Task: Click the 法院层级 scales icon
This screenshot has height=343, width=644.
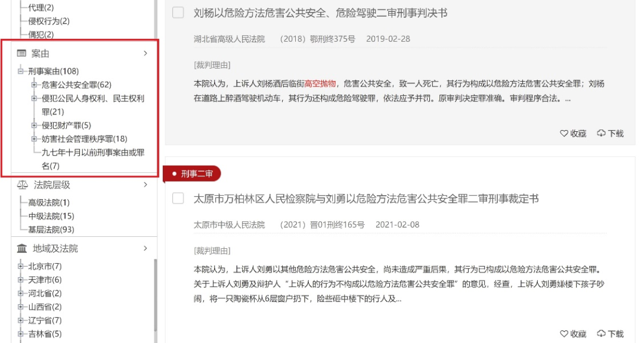Action: point(22,185)
